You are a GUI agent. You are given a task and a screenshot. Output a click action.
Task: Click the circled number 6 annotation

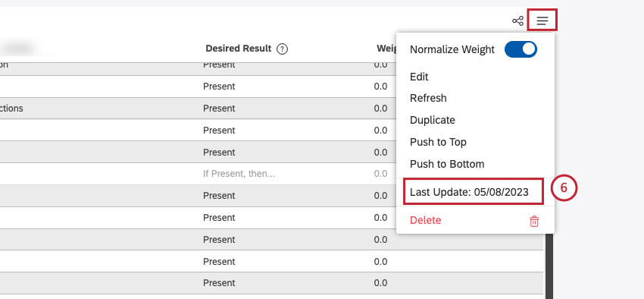[x=564, y=187]
